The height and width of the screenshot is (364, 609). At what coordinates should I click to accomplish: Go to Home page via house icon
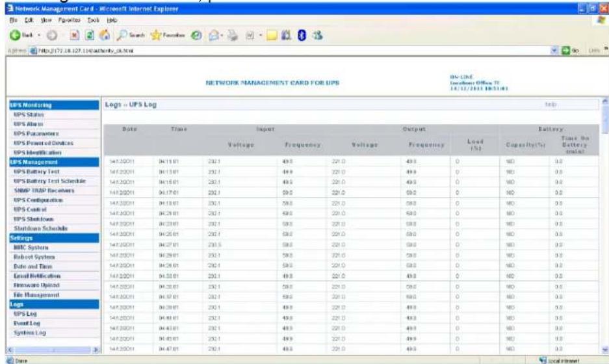click(x=105, y=35)
